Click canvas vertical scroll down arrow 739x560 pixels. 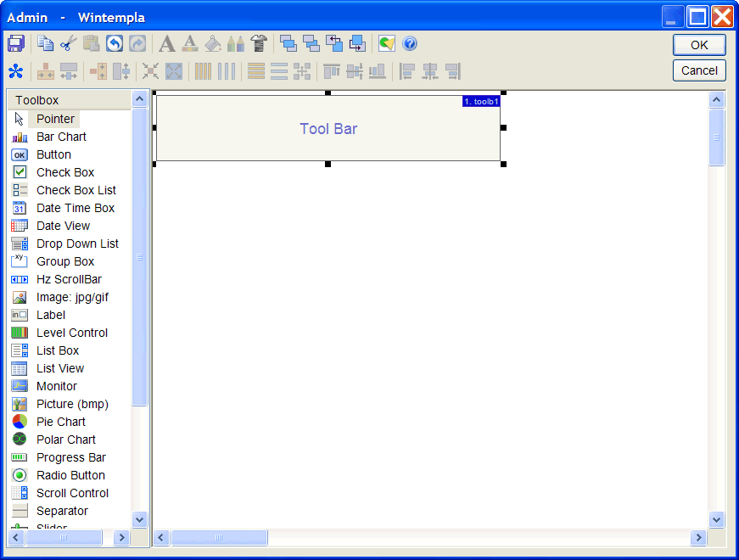point(716,520)
